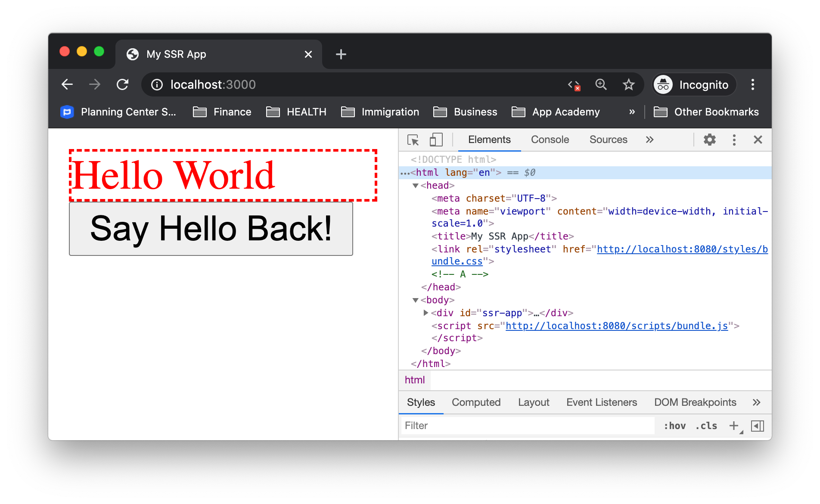Open the Finance bookmarks folder

(x=222, y=112)
